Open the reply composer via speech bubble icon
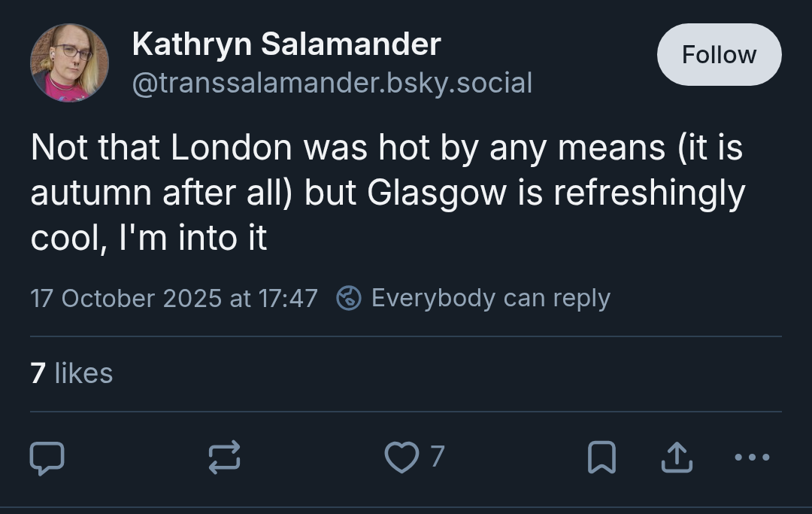Viewport: 812px width, 514px height. point(47,458)
